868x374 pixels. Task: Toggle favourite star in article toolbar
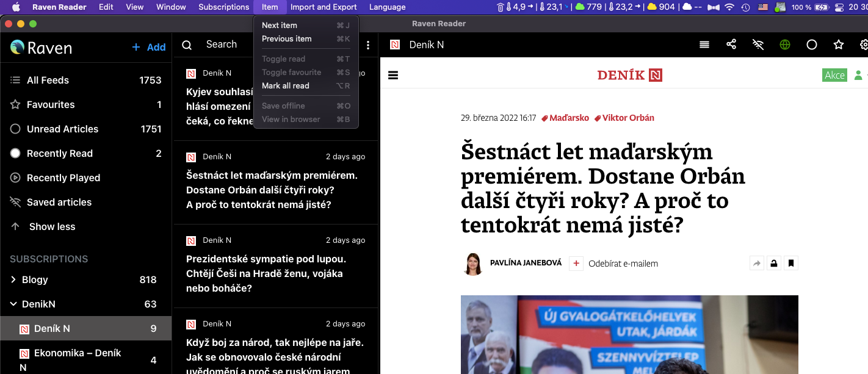[839, 45]
